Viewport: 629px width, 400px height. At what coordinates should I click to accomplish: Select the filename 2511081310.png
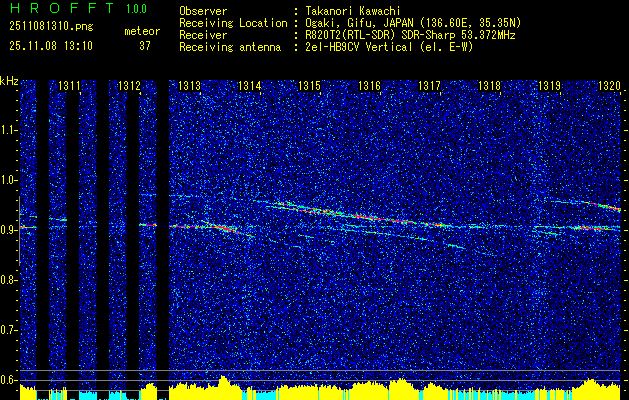[51, 27]
